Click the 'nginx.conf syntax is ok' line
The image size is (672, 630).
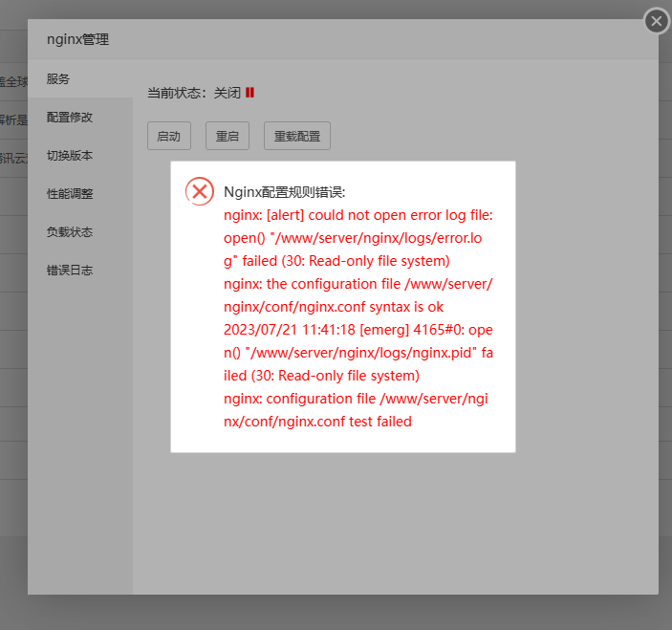[x=334, y=307]
